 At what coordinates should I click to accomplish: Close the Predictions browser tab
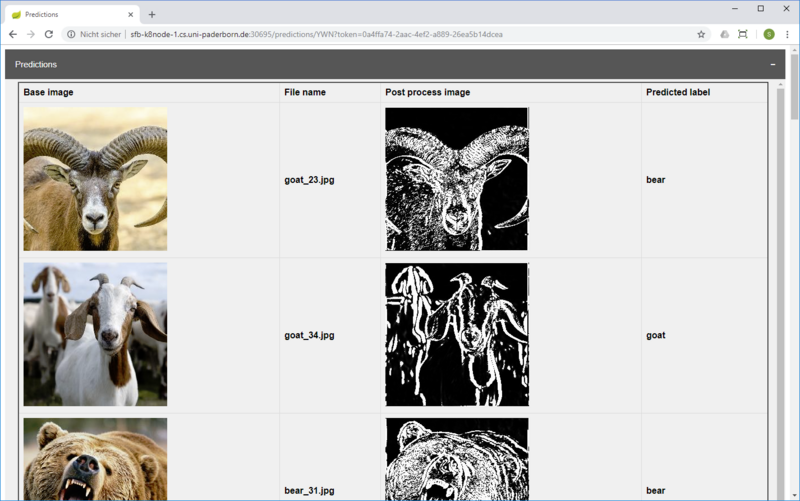[x=131, y=14]
